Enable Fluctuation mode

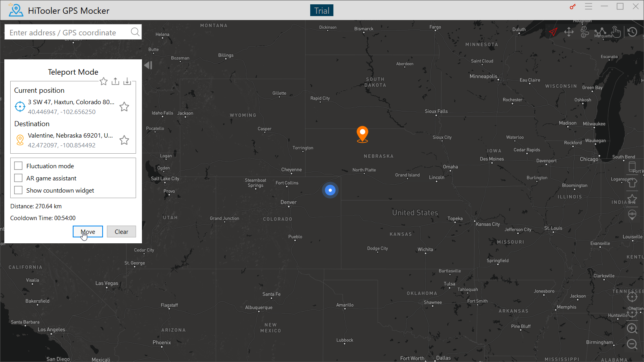click(18, 165)
